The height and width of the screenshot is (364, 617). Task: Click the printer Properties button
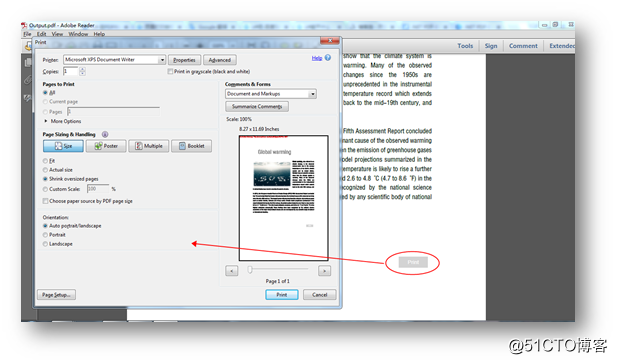coord(185,60)
